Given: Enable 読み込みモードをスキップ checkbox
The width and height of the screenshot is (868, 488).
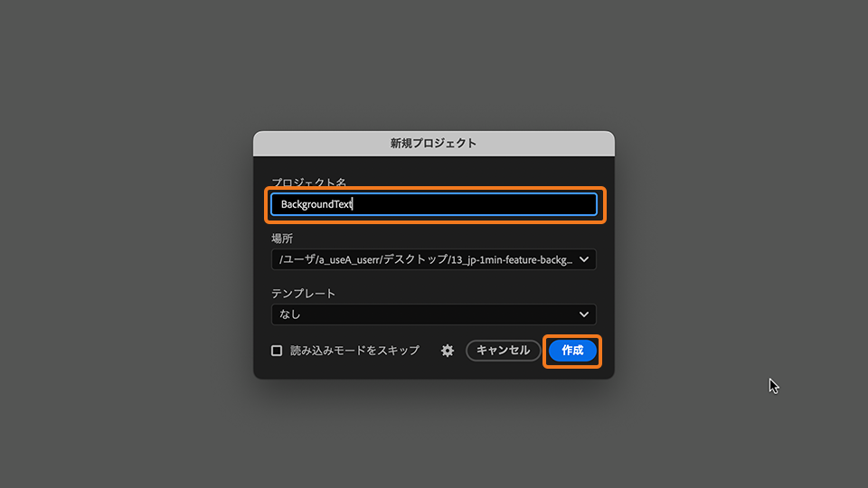Looking at the screenshot, I should click(277, 351).
